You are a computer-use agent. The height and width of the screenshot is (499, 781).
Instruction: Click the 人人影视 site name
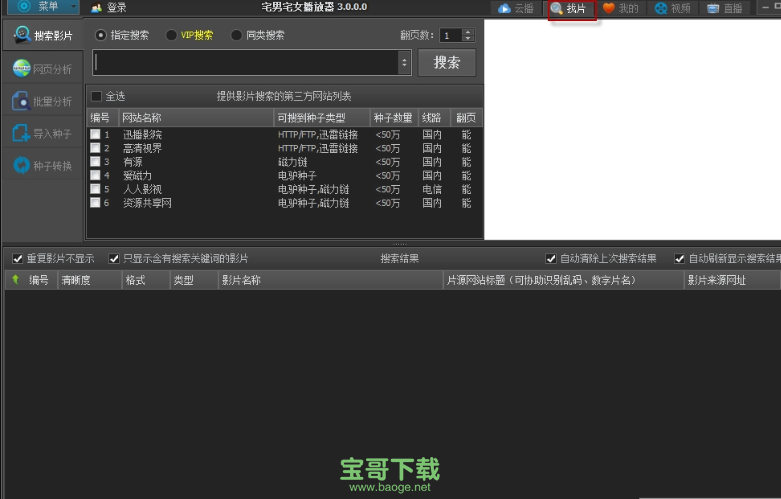tap(142, 189)
